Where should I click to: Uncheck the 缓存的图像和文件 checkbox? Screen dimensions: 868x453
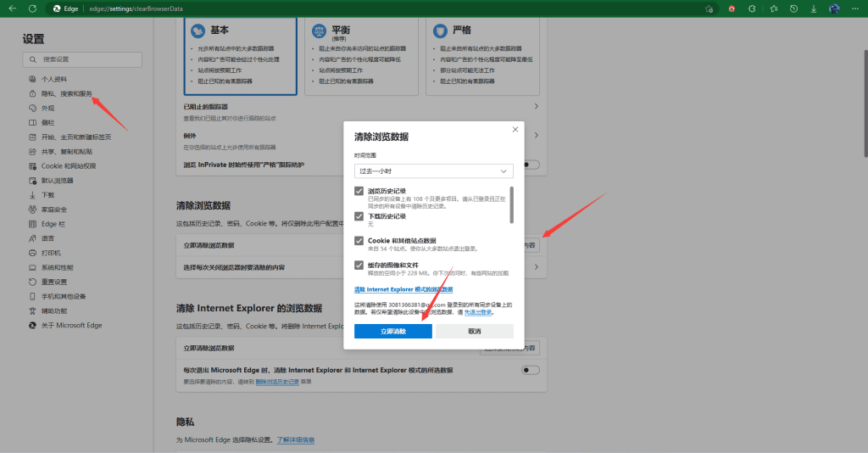(359, 266)
